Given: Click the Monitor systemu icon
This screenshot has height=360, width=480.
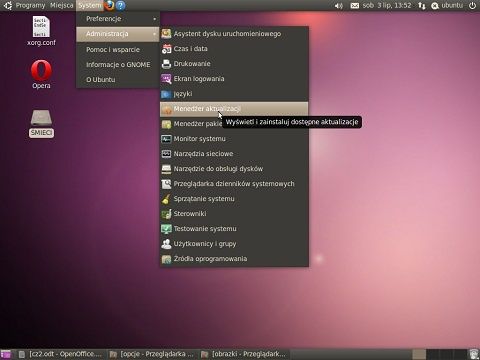Looking at the screenshot, I should point(166,139).
